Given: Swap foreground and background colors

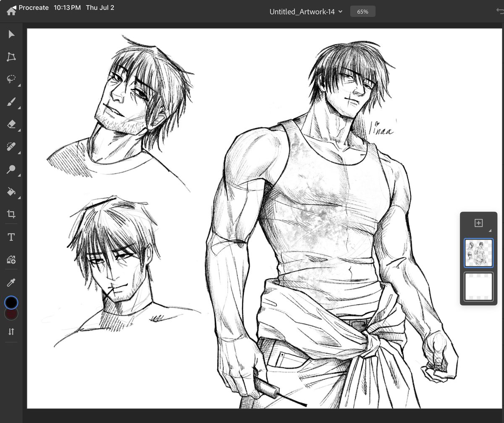Looking at the screenshot, I should 11,332.
